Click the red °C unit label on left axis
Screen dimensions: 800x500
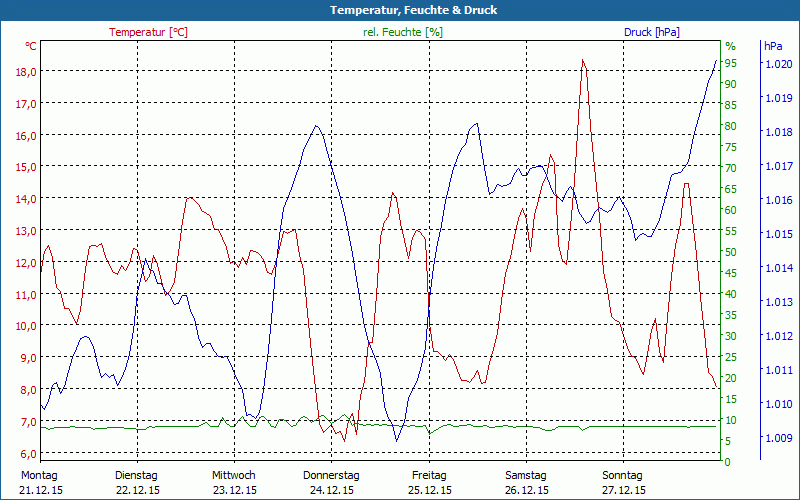30,46
